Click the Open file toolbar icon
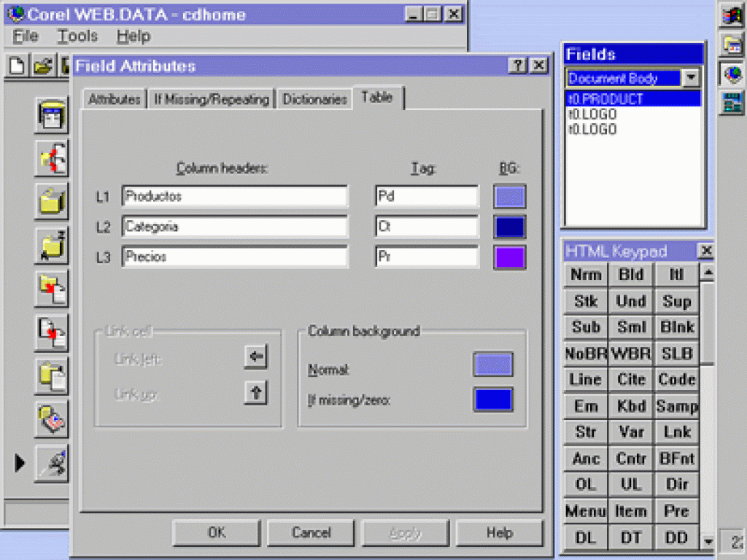 coord(42,66)
